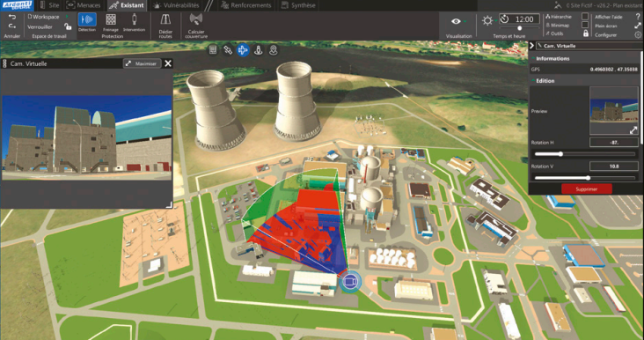Viewport: 644px width, 340px height.
Task: Click the Ardanti Defense logo
Action: [x=17, y=5]
